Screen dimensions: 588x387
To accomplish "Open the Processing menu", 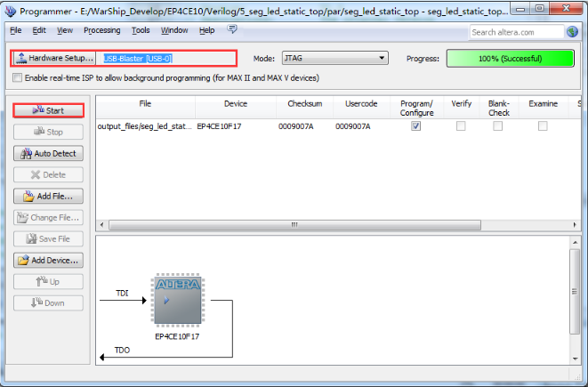I will point(101,30).
